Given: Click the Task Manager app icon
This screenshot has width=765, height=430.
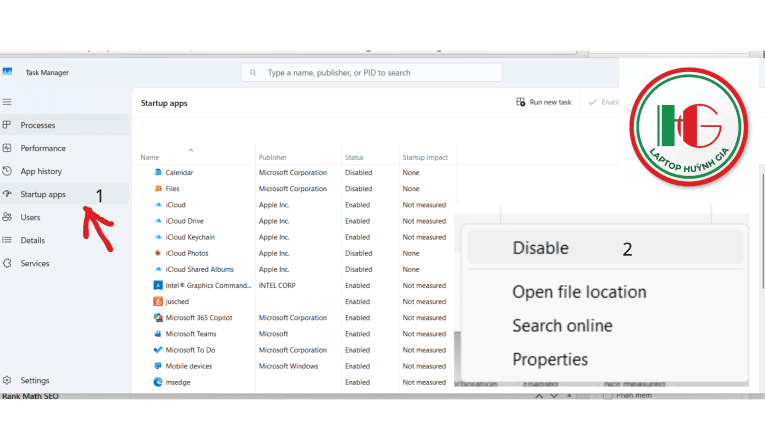Looking at the screenshot, I should tap(7, 72).
